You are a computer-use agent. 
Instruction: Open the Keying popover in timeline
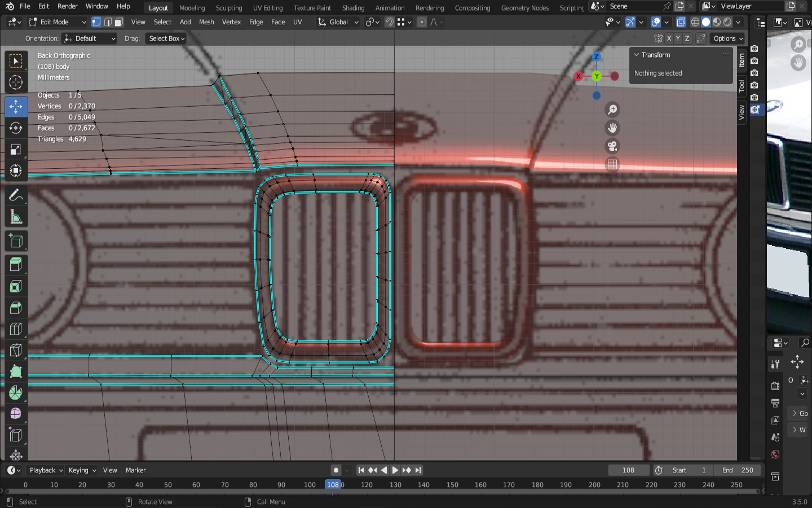coord(82,470)
